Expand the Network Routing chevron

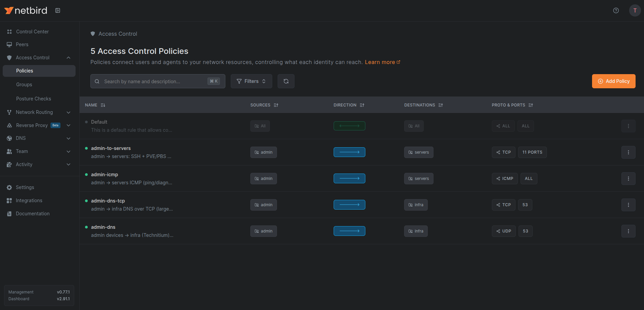[68, 112]
